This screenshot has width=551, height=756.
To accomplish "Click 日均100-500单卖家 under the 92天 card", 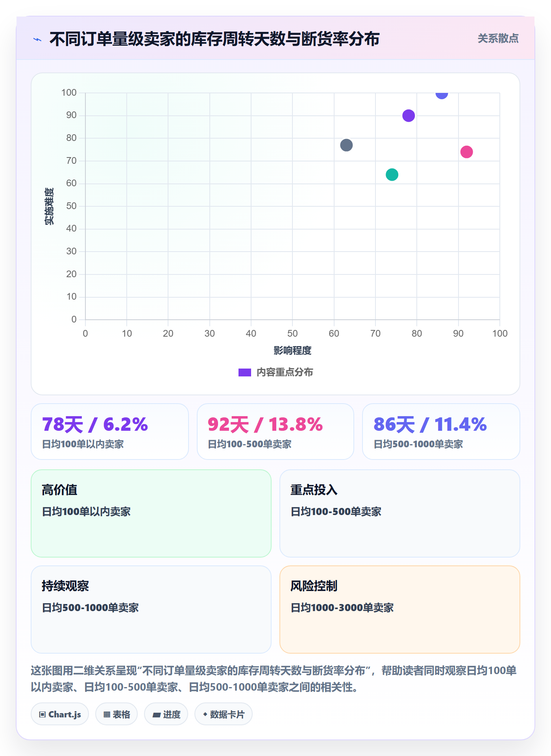I will click(x=250, y=444).
